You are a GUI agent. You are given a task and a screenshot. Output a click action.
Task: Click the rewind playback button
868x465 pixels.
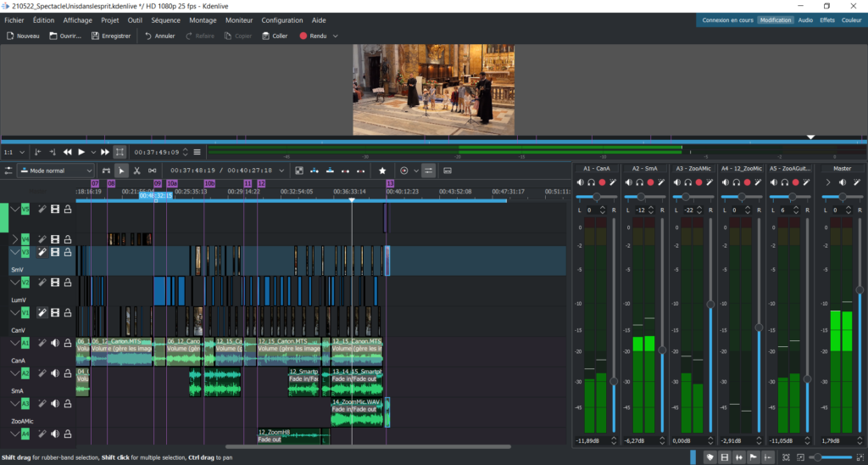pyautogui.click(x=68, y=152)
